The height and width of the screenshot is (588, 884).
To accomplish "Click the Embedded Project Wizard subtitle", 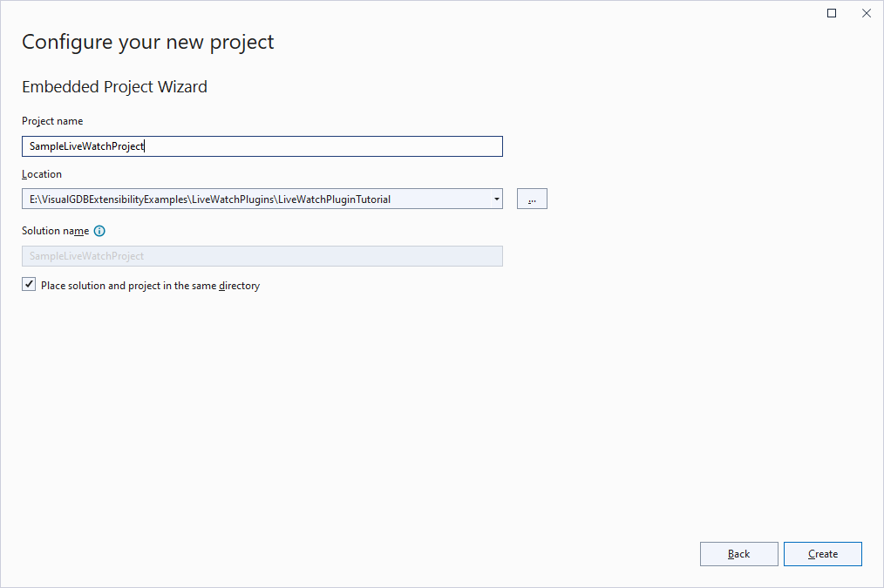I will coord(114,87).
